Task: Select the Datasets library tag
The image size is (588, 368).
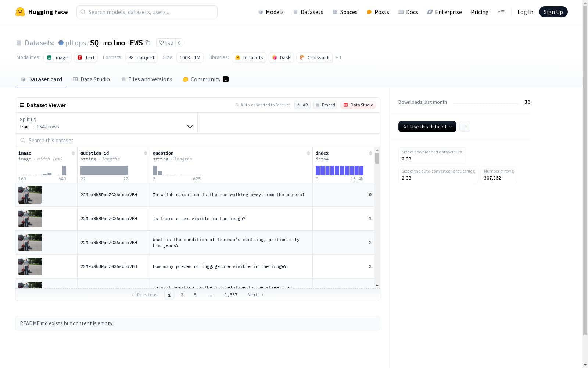Action: 249,57
